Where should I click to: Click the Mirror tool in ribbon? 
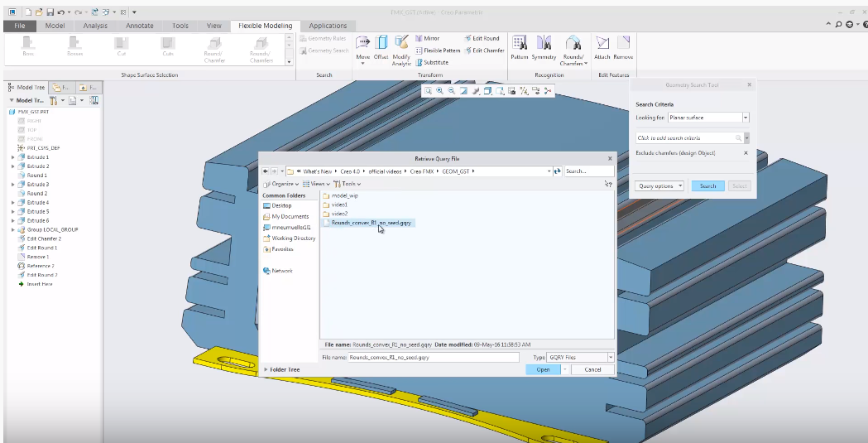tap(427, 38)
